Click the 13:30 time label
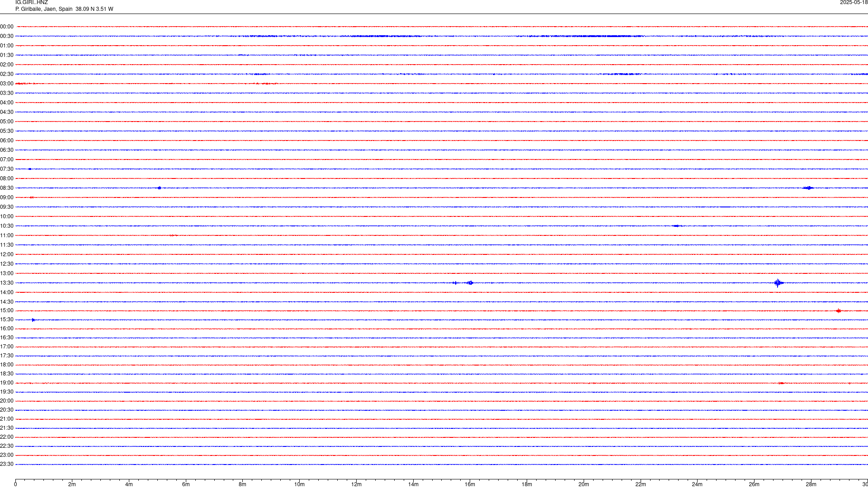868x488 pixels. (x=7, y=283)
